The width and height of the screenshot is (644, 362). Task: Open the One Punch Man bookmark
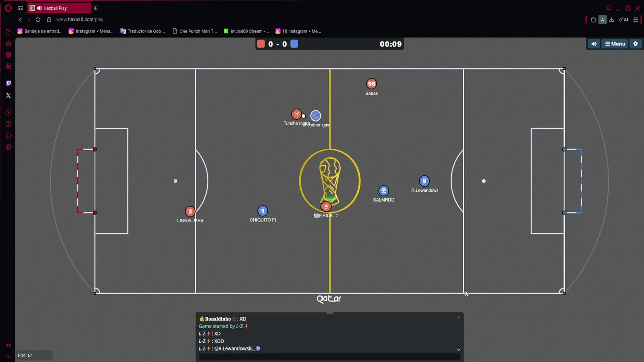194,31
